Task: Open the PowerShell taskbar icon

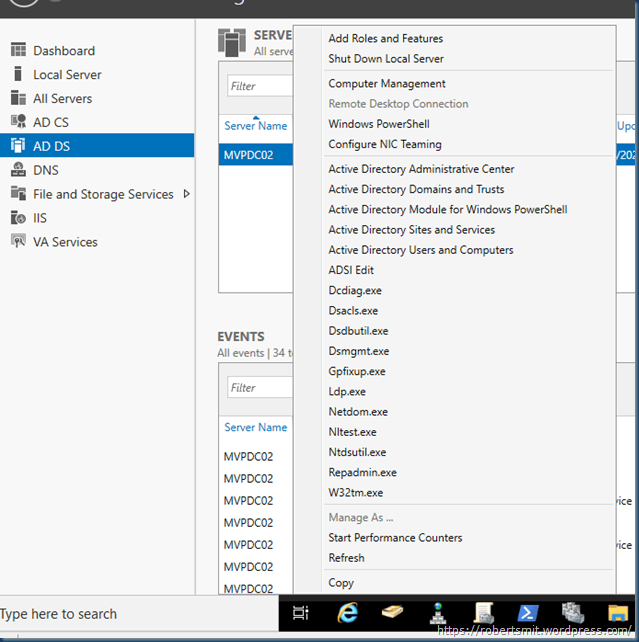Action: click(527, 613)
